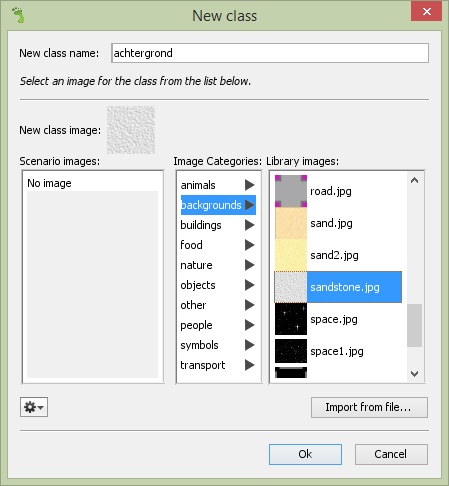Select space1.jpg from library images

click(338, 351)
